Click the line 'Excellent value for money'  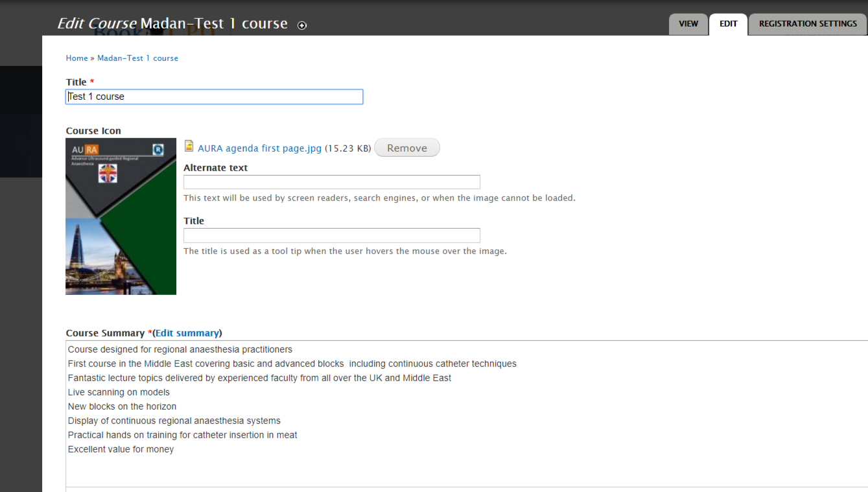(x=121, y=449)
